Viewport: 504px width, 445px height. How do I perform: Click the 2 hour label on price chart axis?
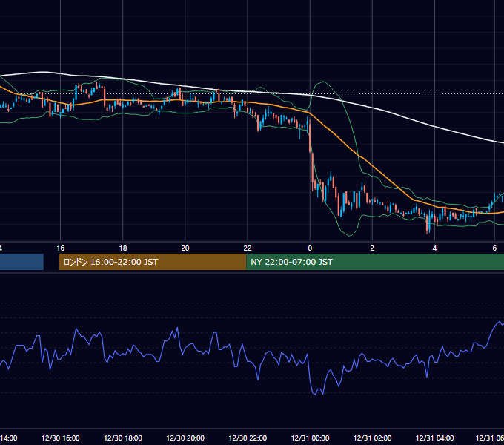(372, 248)
